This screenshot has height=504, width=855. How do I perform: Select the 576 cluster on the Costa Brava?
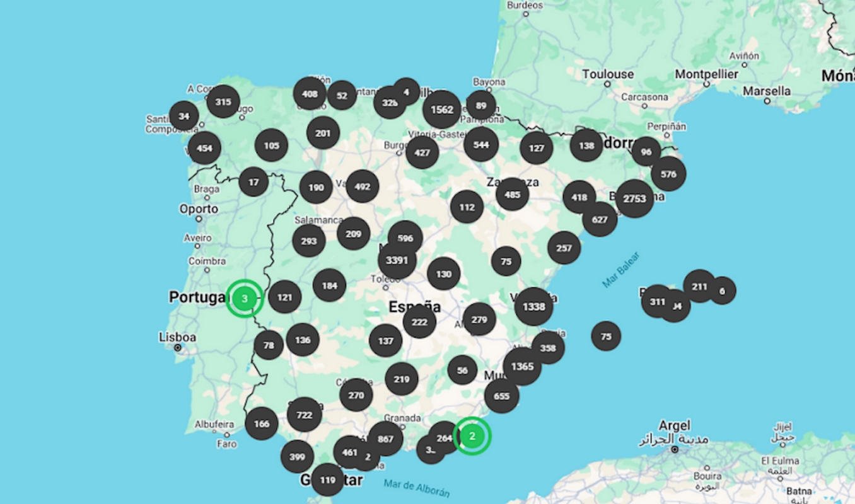pyautogui.click(x=668, y=175)
